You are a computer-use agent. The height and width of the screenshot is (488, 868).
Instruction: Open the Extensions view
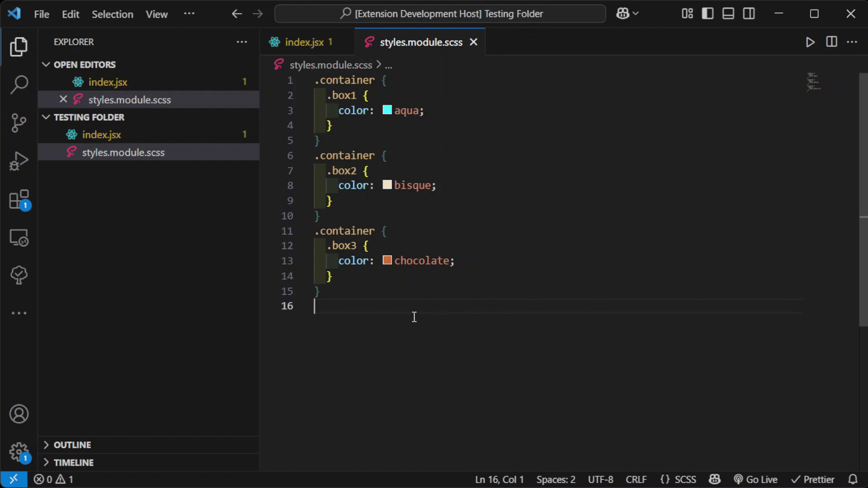click(19, 199)
